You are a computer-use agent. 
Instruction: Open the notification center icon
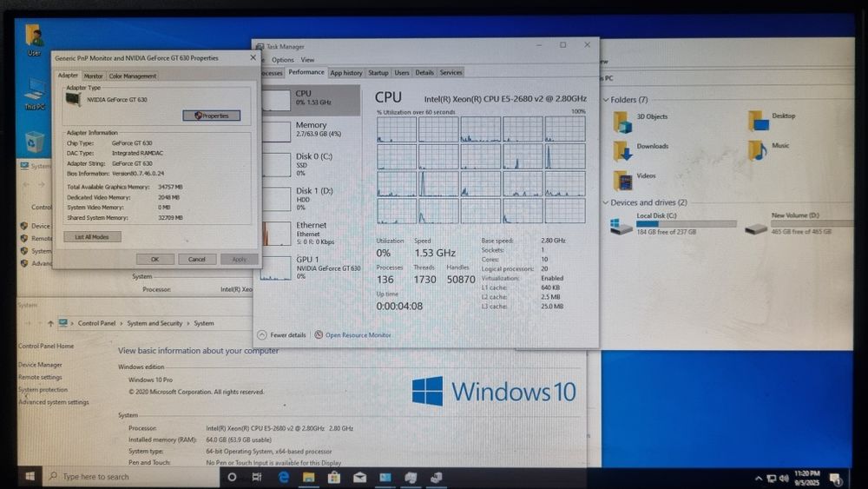(x=835, y=479)
